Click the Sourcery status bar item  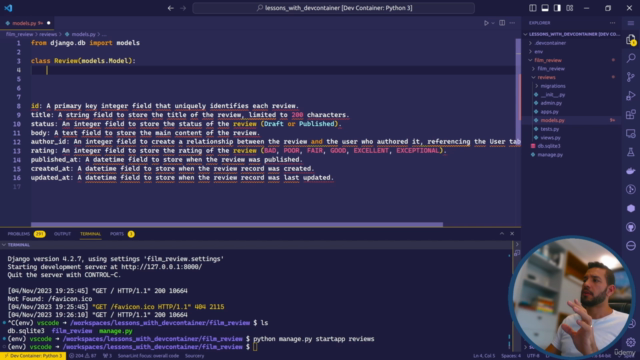(x=194, y=356)
